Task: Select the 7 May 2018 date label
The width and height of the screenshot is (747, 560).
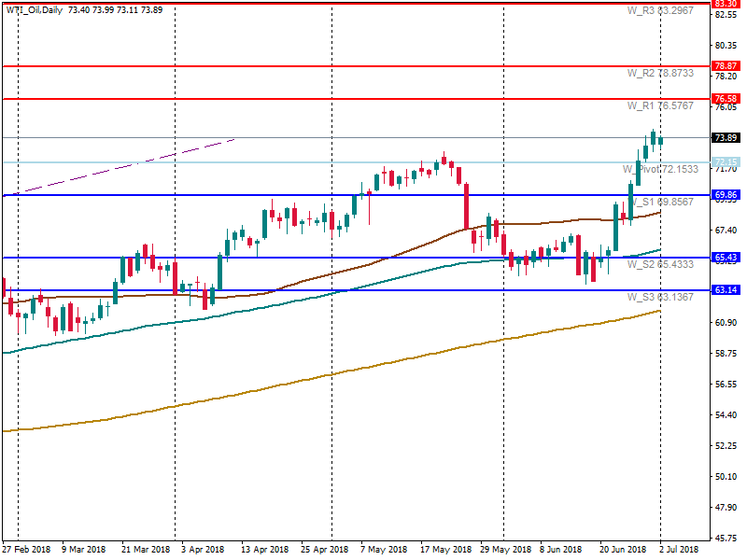Action: (x=383, y=550)
